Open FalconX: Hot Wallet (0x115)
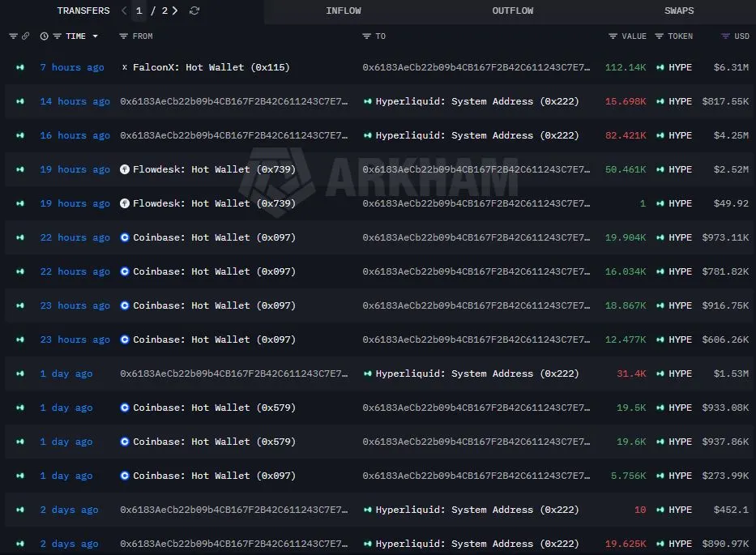 point(211,67)
